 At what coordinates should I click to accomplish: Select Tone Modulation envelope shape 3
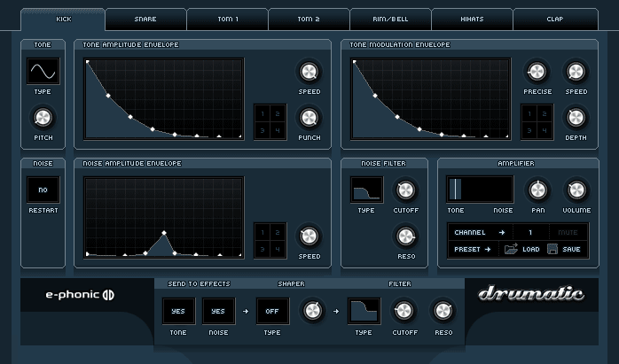(x=529, y=130)
